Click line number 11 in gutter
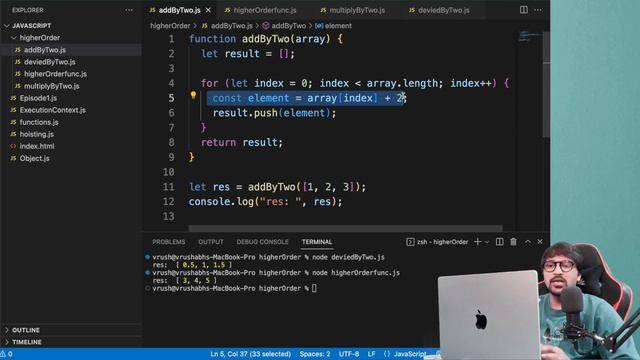The image size is (640, 360). tap(169, 187)
